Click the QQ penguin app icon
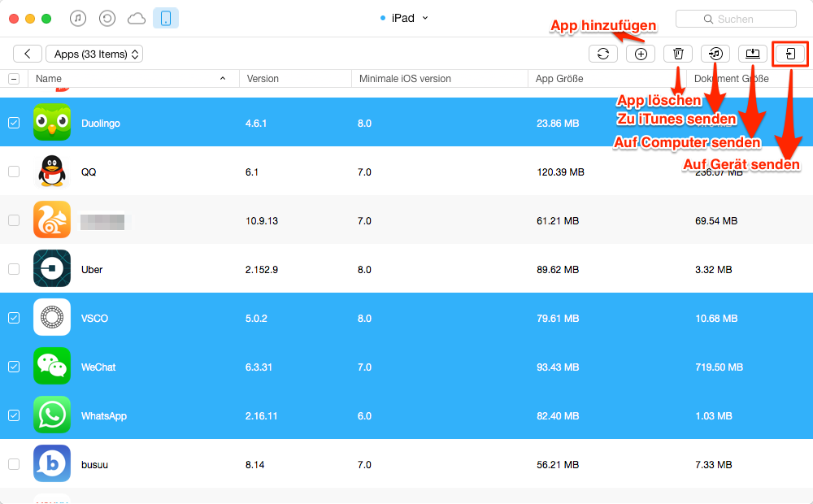This screenshot has width=813, height=504. coord(52,171)
